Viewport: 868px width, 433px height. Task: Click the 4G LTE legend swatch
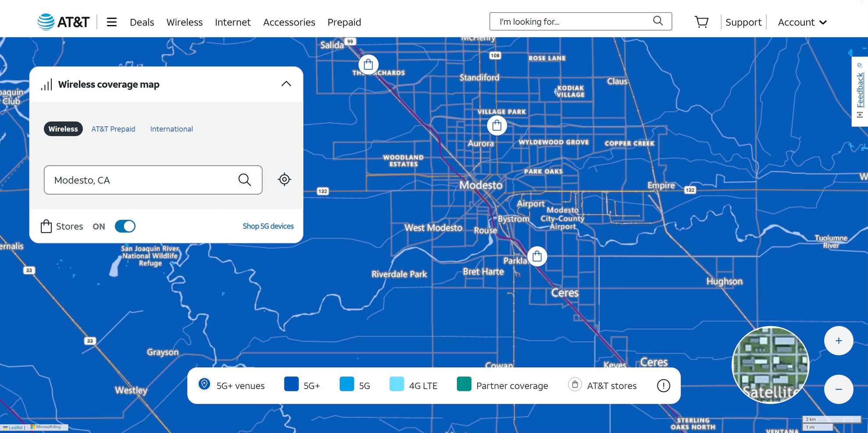tap(396, 384)
